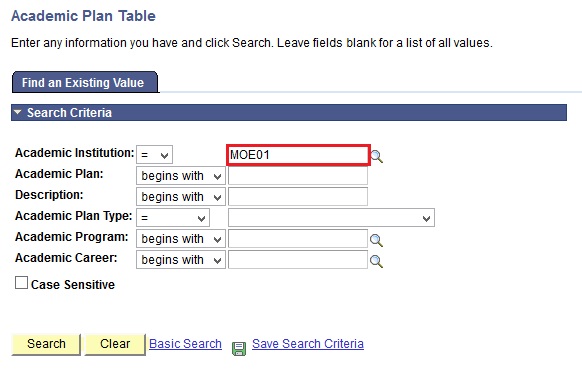Enable the Case Sensitive checkbox
Screen dimensions: 582x371
click(x=21, y=283)
